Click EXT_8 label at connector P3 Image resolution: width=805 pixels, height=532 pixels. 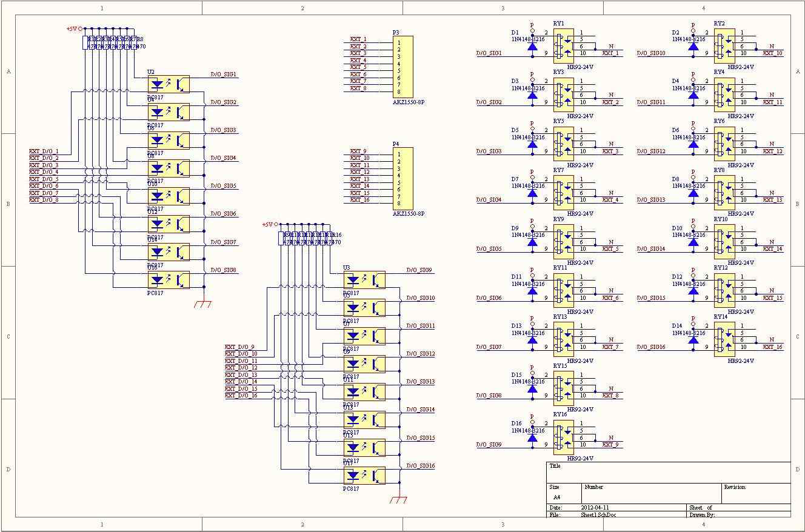tap(358, 88)
